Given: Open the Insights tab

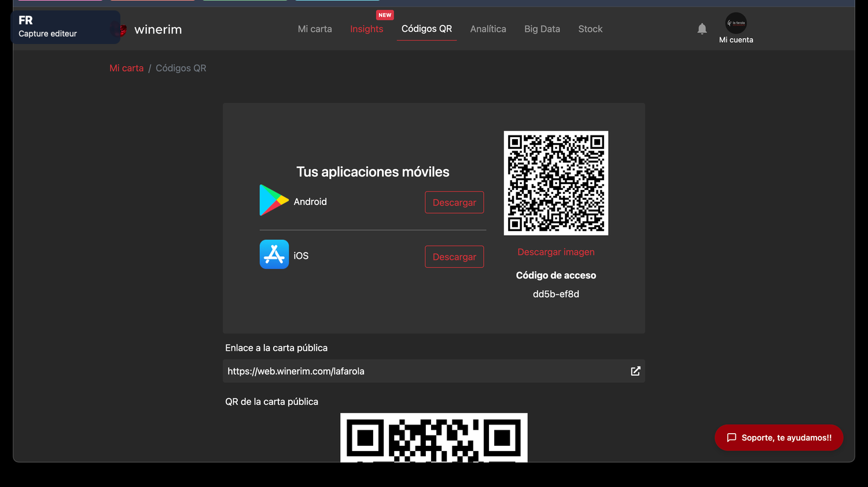Looking at the screenshot, I should 366,29.
